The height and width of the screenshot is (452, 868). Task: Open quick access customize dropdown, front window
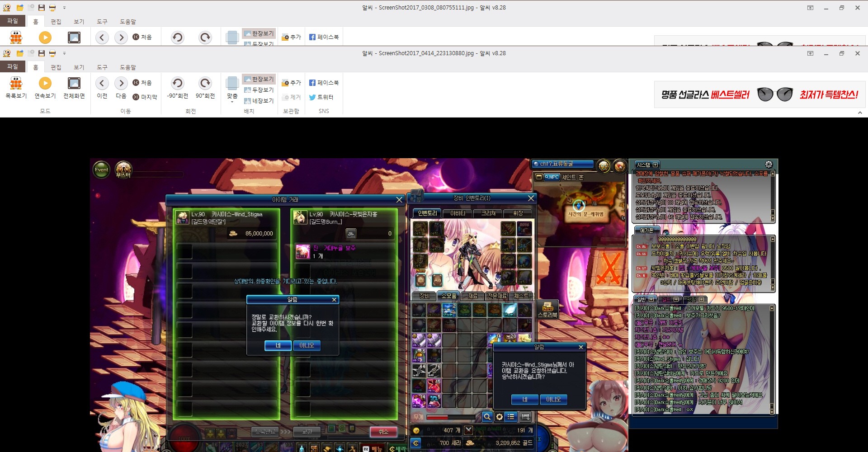[x=64, y=53]
